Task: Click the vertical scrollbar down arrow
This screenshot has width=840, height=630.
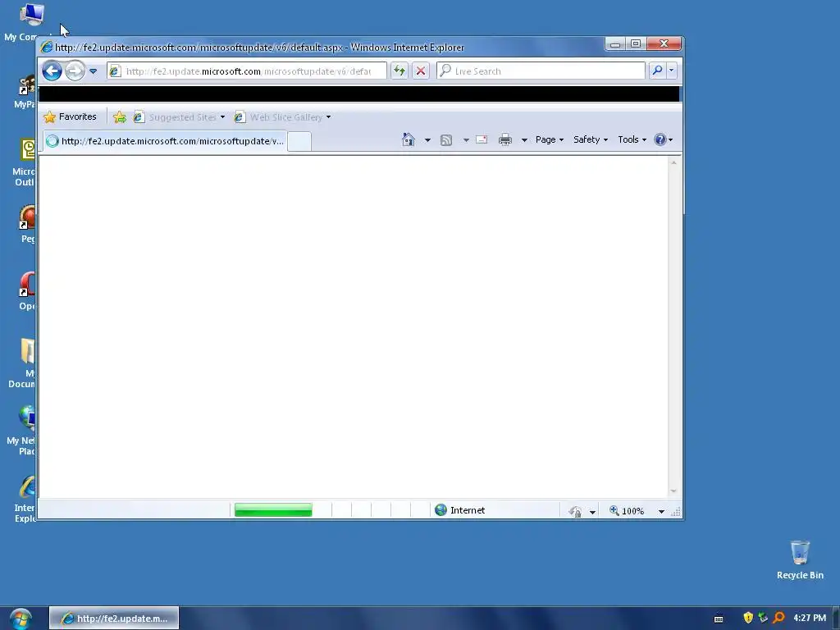Action: 674,491
